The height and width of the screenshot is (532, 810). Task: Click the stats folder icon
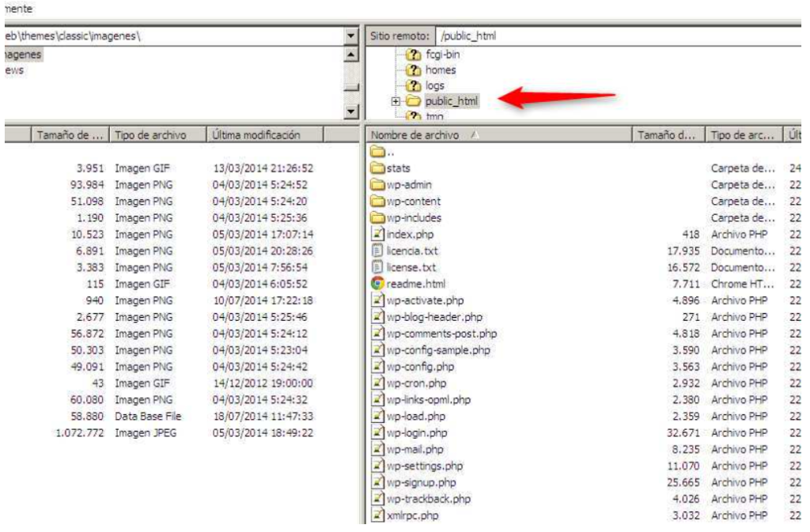coord(377,168)
